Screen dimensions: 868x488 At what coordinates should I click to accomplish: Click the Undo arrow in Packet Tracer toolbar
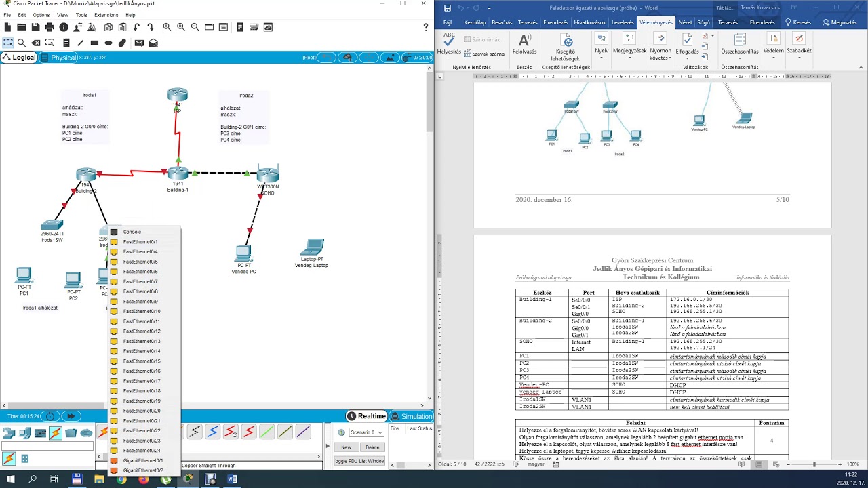tap(136, 27)
